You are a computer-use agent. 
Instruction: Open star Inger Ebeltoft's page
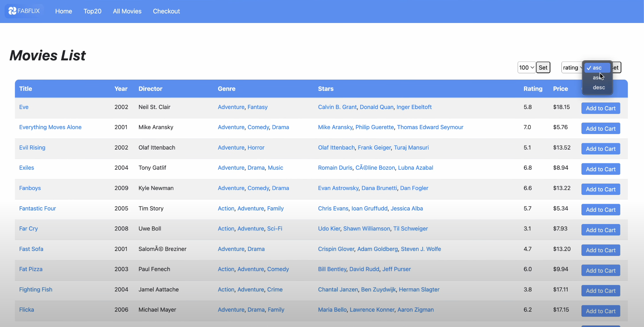coord(414,107)
